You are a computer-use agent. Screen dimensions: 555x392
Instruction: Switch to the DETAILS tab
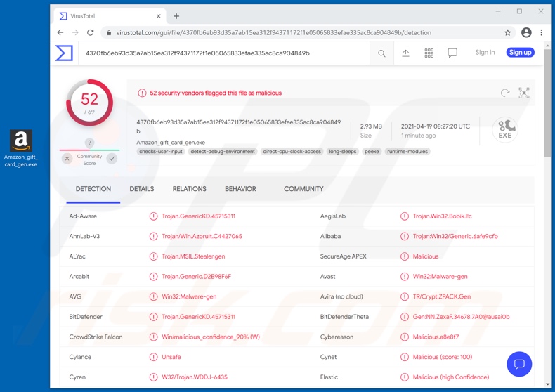click(141, 189)
